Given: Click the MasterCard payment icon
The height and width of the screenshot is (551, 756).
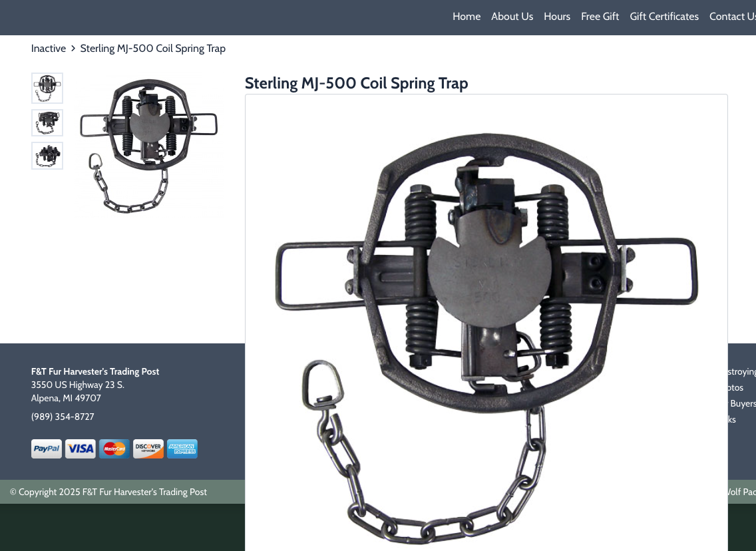Looking at the screenshot, I should pos(114,449).
